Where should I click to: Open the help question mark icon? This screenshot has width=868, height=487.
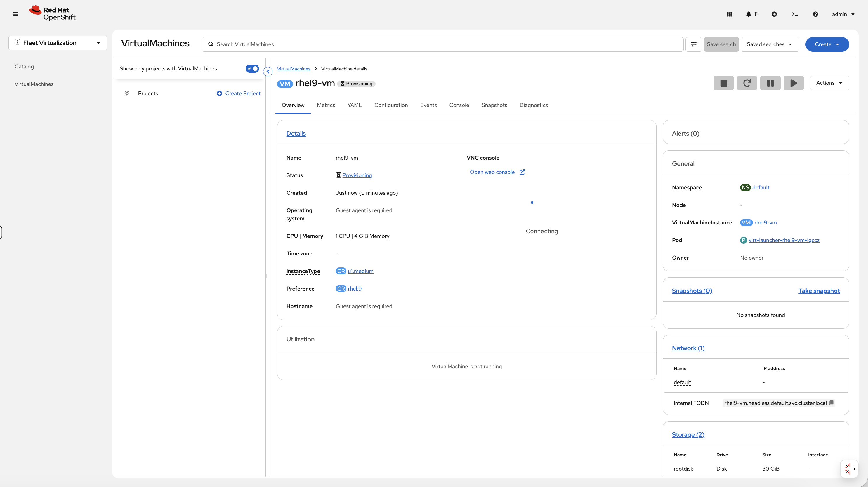coord(815,14)
